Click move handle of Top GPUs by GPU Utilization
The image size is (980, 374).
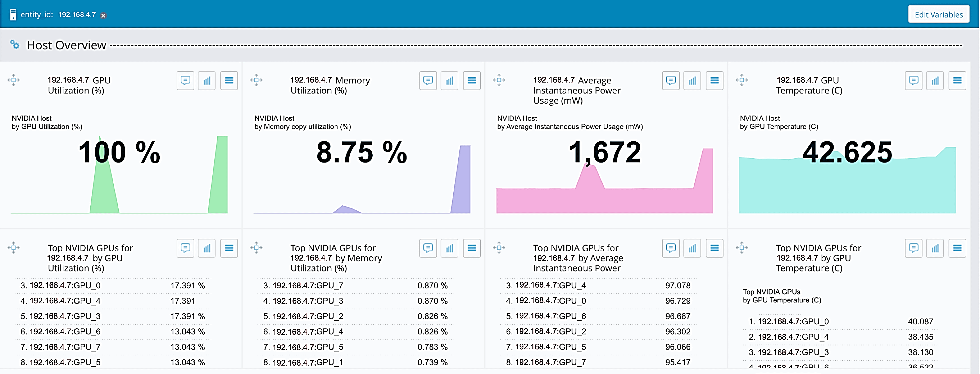coord(14,248)
